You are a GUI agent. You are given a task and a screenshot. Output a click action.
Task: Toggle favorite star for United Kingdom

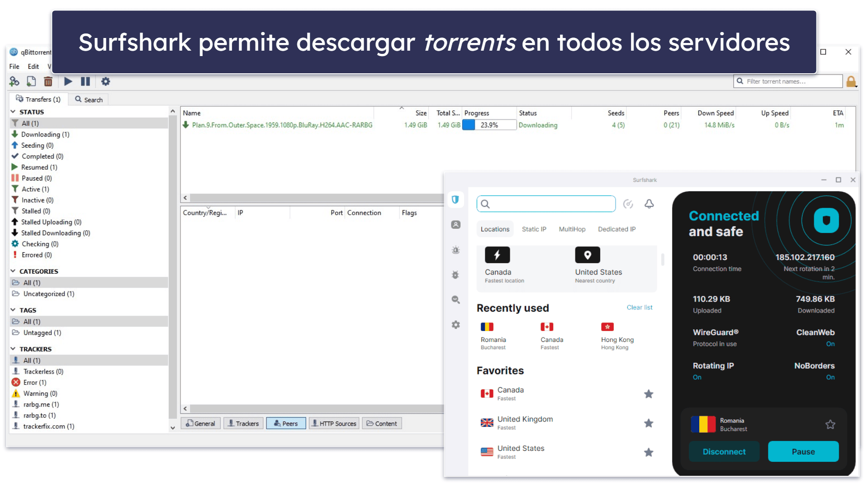coord(648,423)
